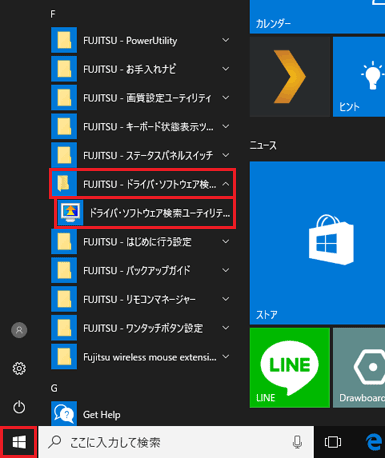
Task: Click the ドライバ・ソフトウェア検索ユーティリテ label text
Action: coord(160,213)
